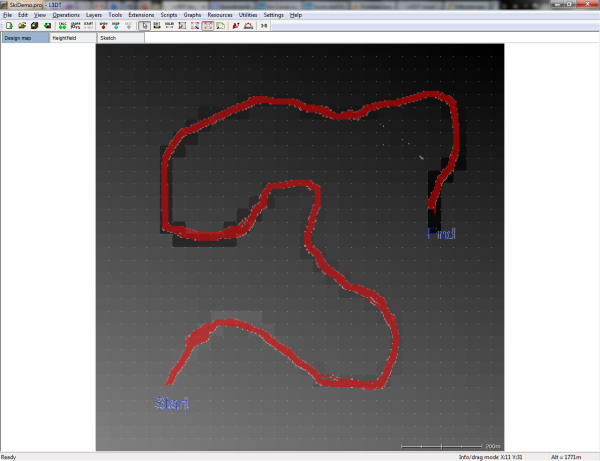Screen dimensions: 600x461
Task: Open the File menu
Action: 7,16
